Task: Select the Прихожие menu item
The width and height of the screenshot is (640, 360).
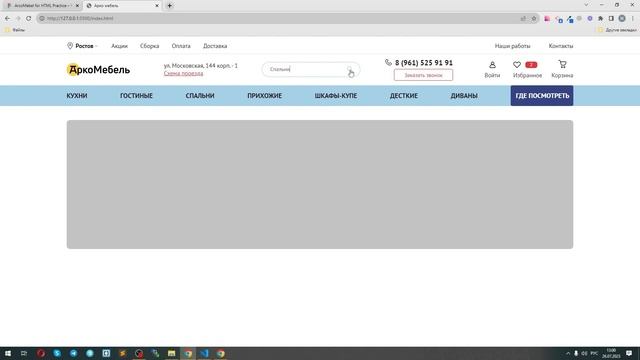Action: (x=264, y=96)
